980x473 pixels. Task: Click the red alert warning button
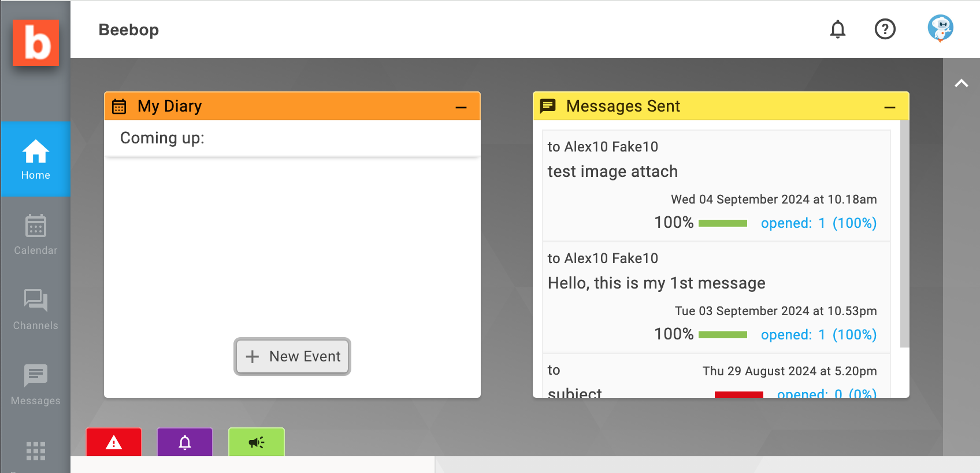click(x=114, y=442)
